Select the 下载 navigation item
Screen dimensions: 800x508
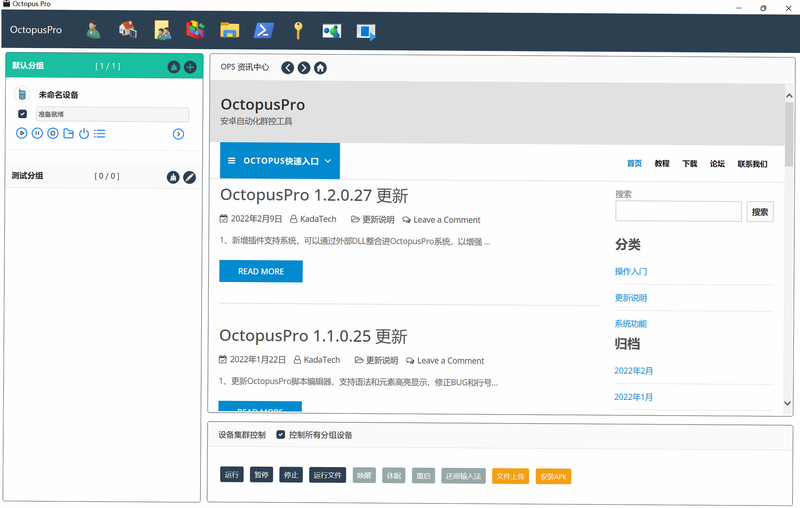(690, 163)
